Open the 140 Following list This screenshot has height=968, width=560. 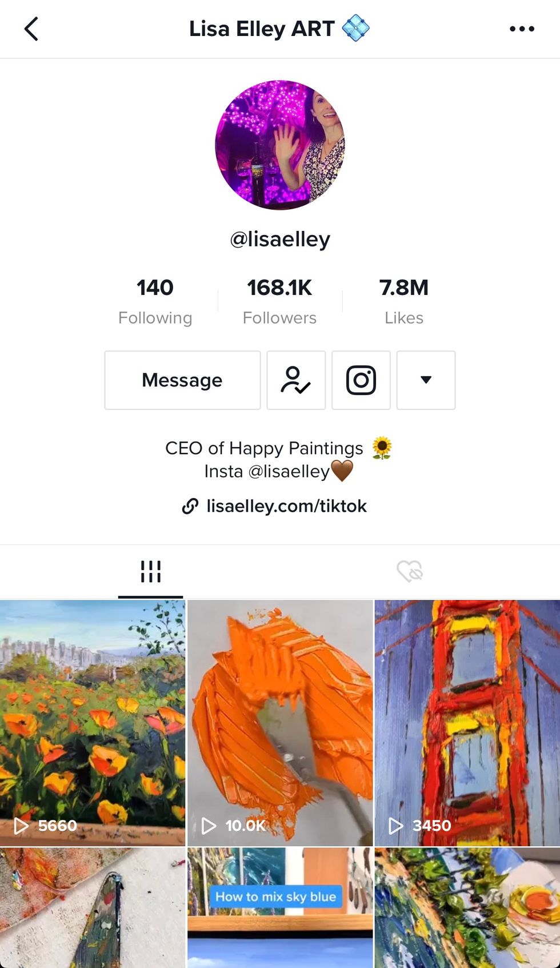coord(155,301)
